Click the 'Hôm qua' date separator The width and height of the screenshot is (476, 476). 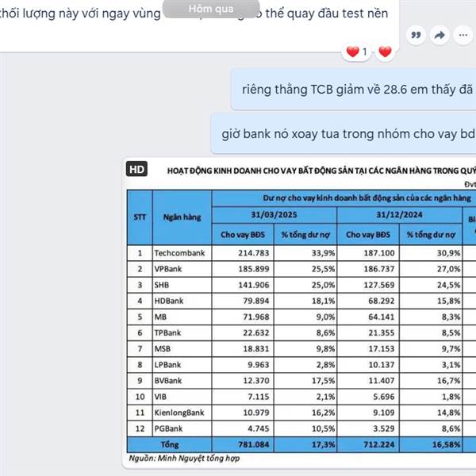click(211, 9)
